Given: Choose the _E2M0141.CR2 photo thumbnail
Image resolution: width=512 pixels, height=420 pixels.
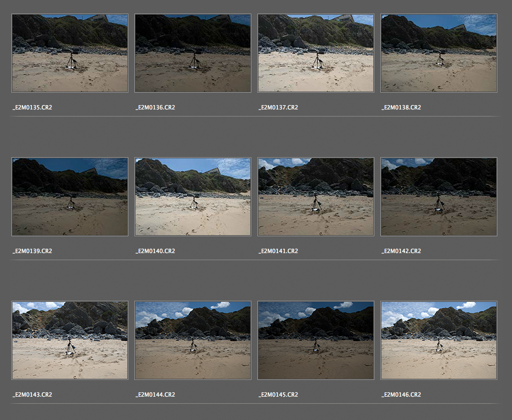Looking at the screenshot, I should point(316,197).
